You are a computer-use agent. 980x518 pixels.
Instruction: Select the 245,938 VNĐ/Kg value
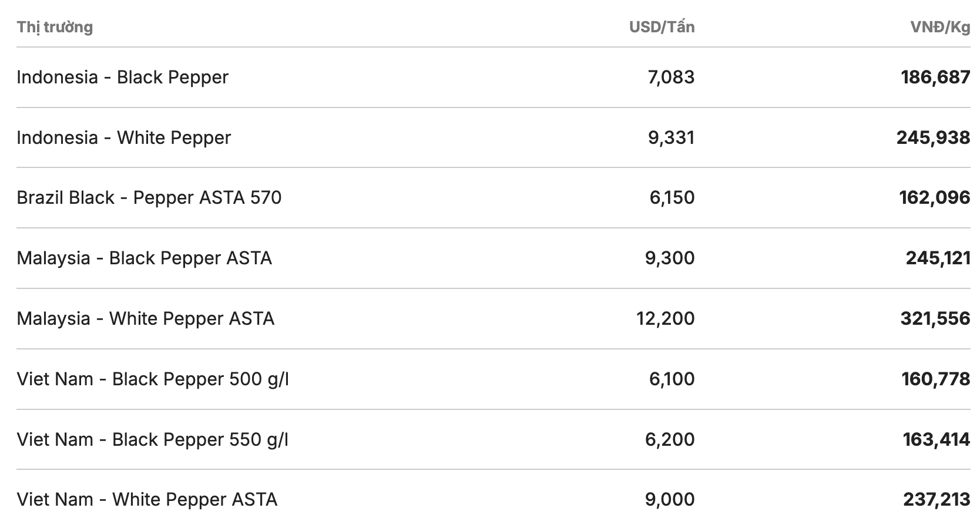tap(933, 137)
